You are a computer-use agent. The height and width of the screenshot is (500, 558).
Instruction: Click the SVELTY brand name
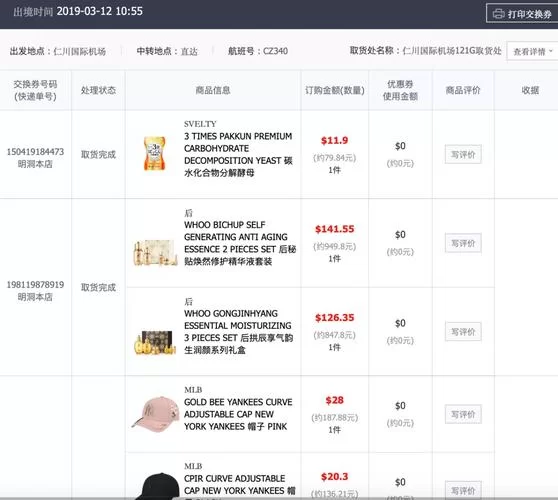(x=200, y=124)
